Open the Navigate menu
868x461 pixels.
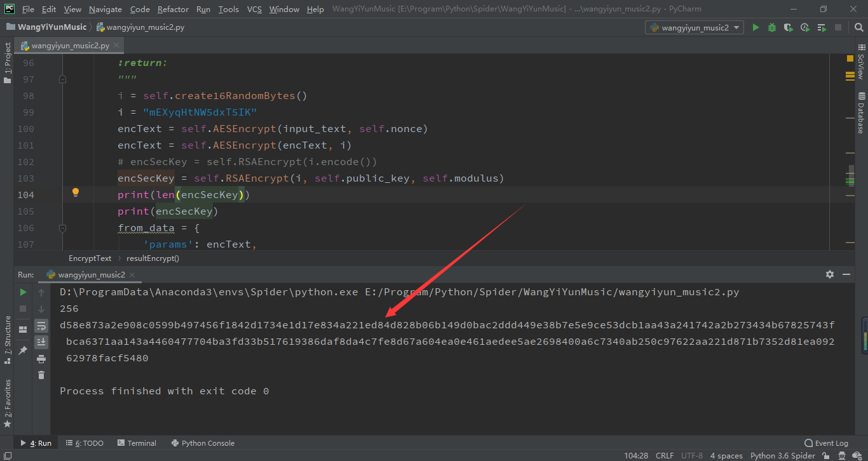[x=105, y=9]
